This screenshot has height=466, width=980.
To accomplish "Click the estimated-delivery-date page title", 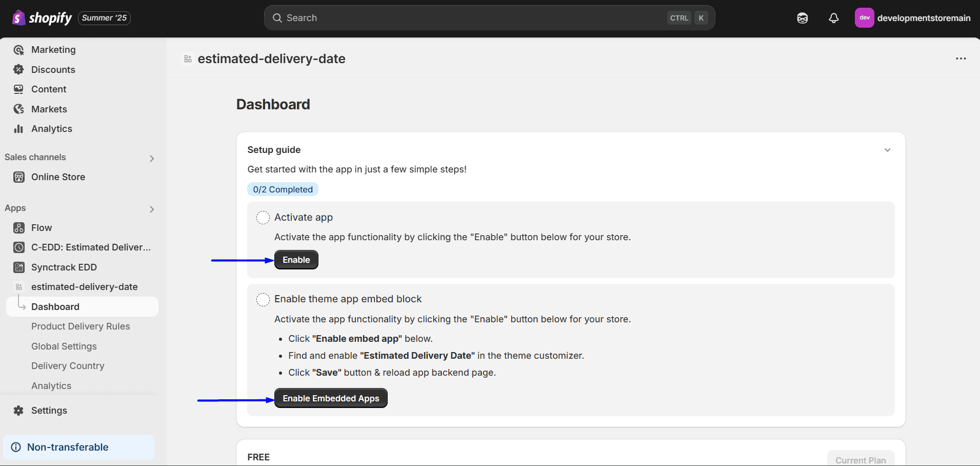I will [x=271, y=59].
